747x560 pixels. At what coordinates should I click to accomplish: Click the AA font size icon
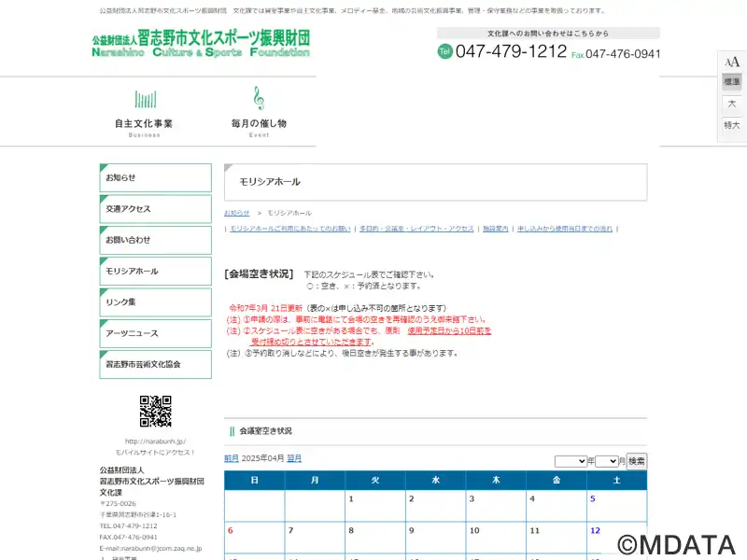(x=732, y=62)
